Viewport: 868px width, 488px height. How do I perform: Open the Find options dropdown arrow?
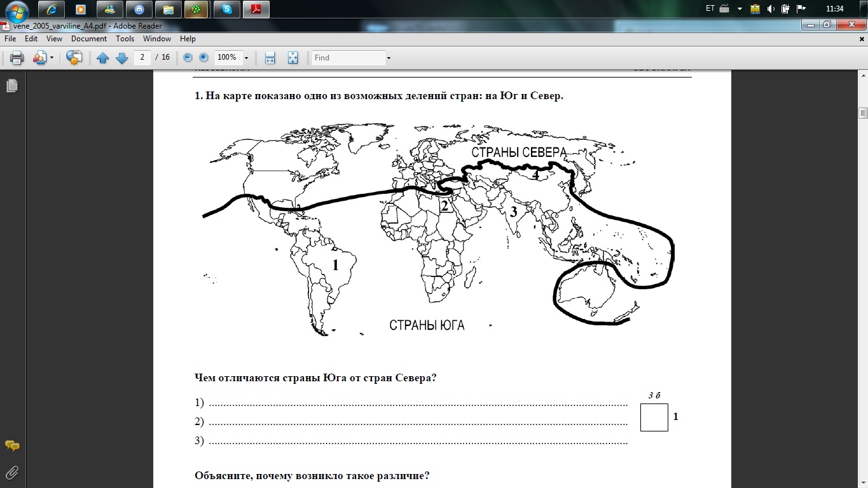tap(389, 58)
